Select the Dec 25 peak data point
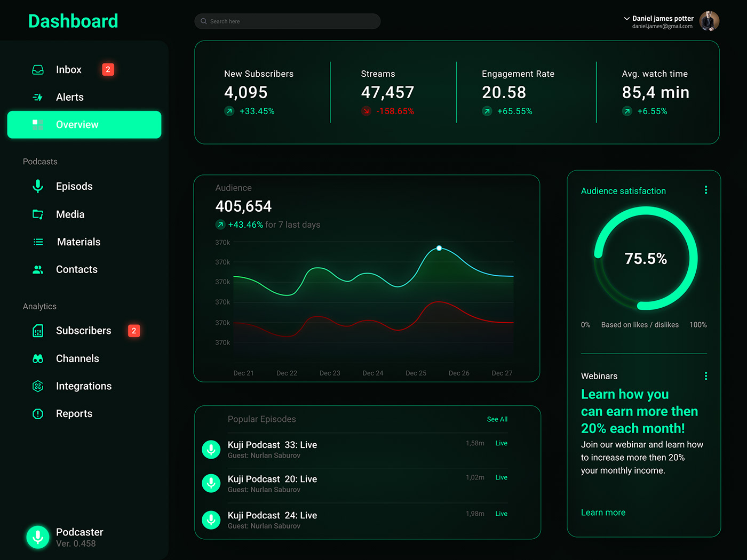The image size is (747, 560). 439,247
